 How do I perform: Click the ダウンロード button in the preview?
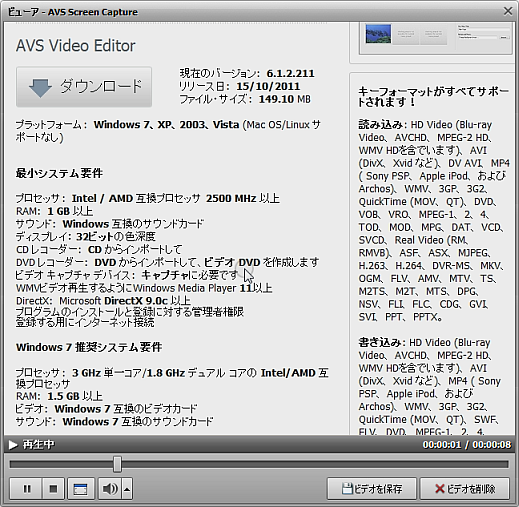point(84,87)
